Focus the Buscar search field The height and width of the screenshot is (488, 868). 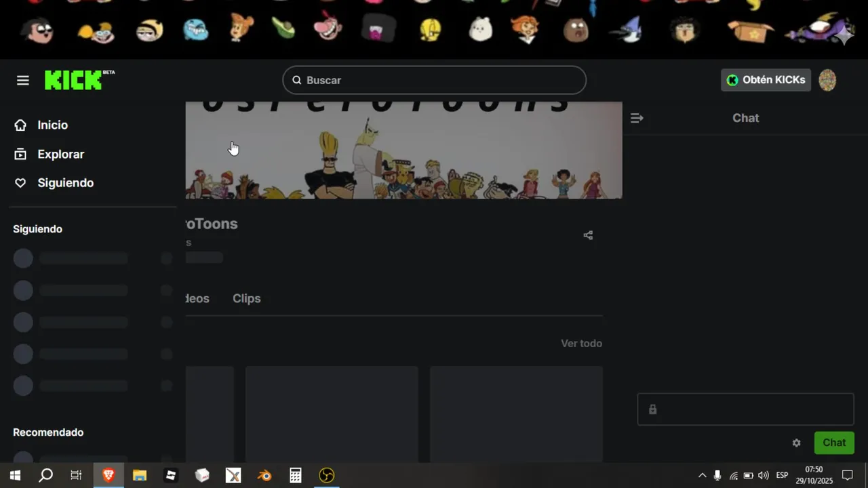click(x=434, y=80)
